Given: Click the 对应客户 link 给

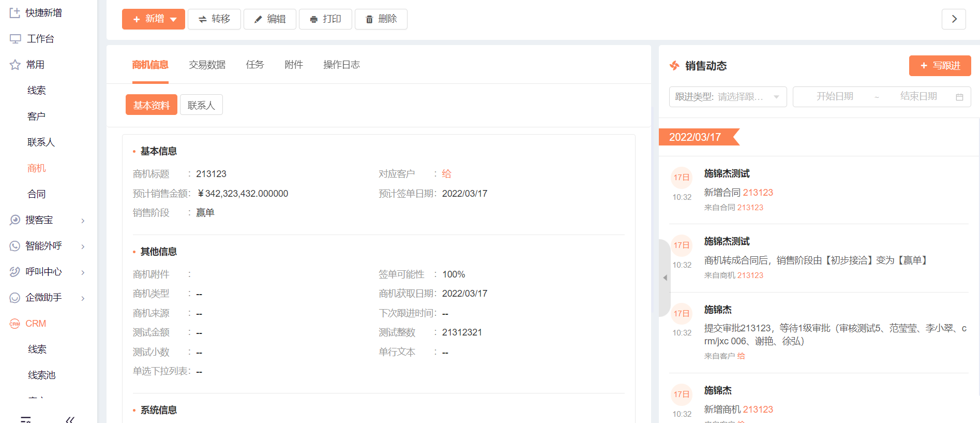Looking at the screenshot, I should (447, 174).
